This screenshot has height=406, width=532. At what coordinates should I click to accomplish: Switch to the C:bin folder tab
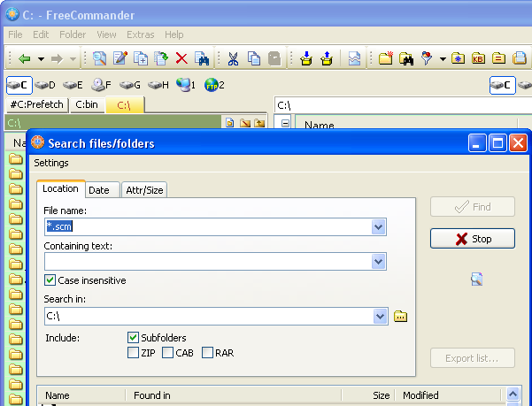87,104
